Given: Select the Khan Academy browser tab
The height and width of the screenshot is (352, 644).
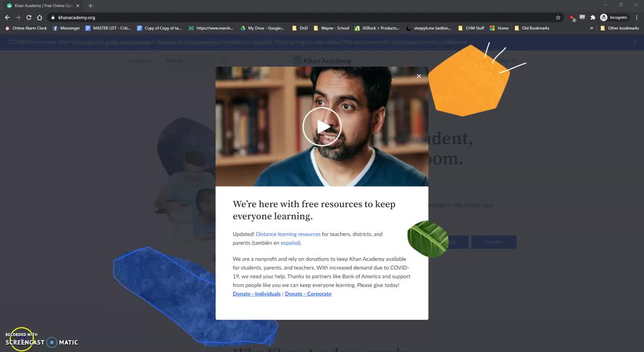Looking at the screenshot, I should click(43, 5).
